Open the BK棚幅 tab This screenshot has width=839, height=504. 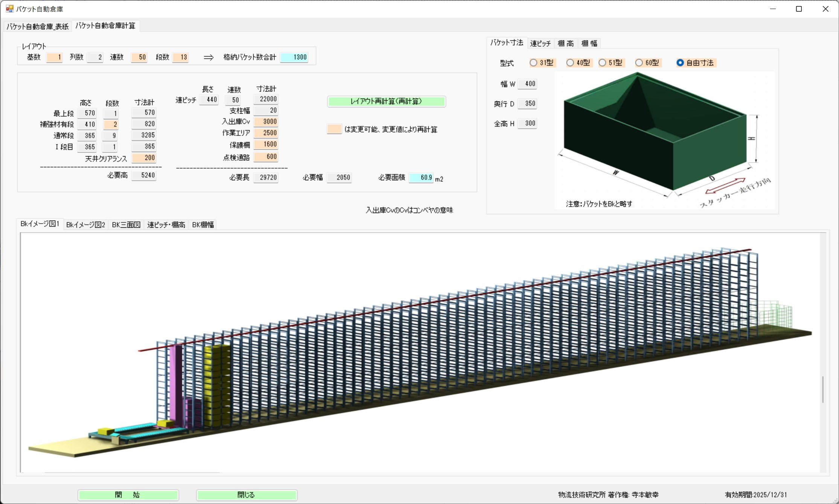pyautogui.click(x=203, y=225)
